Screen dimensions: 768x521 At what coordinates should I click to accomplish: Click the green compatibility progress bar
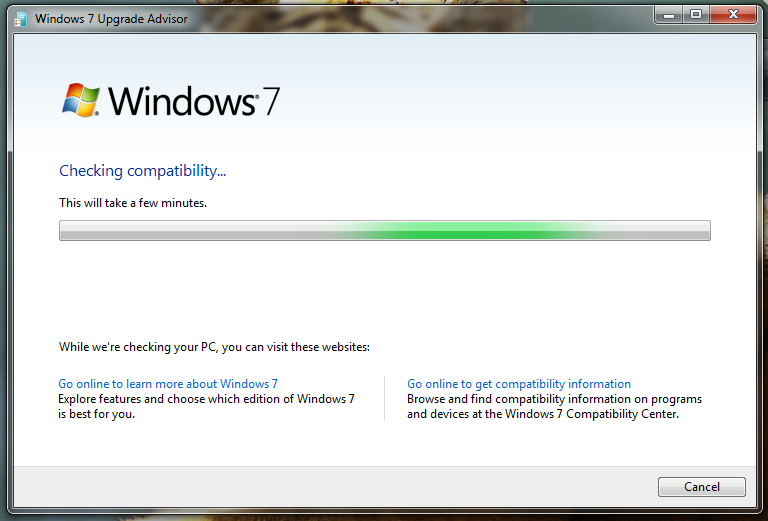[x=384, y=230]
